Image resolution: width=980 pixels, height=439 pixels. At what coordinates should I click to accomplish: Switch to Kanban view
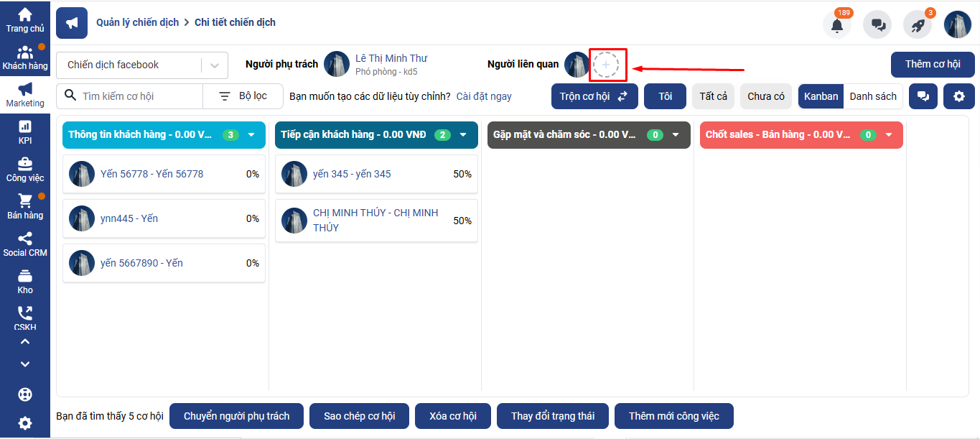click(821, 96)
